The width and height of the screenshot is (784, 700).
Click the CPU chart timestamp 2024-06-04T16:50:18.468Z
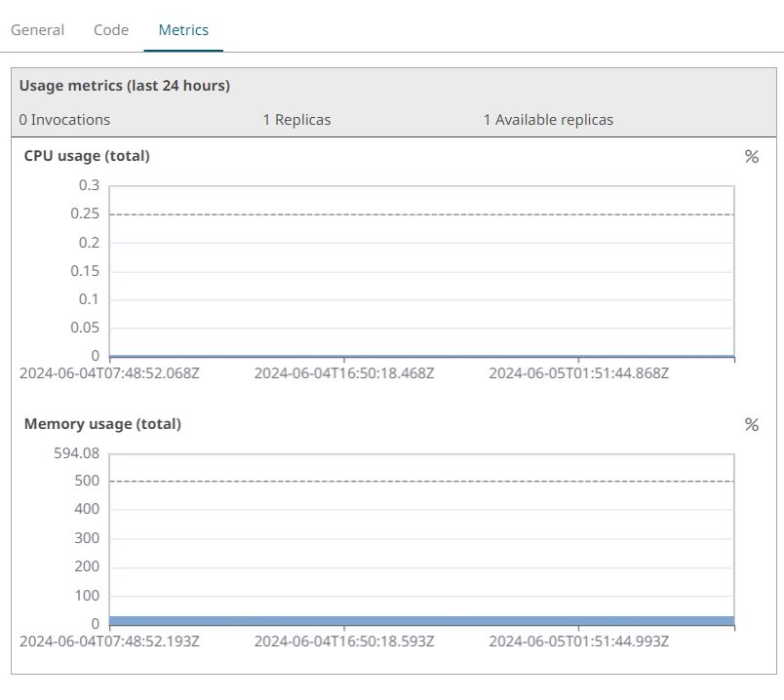[344, 373]
